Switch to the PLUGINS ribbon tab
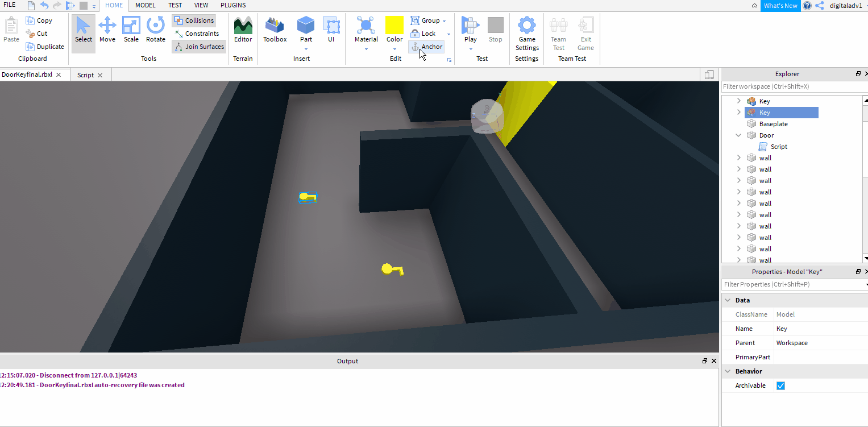868x427 pixels. (233, 5)
